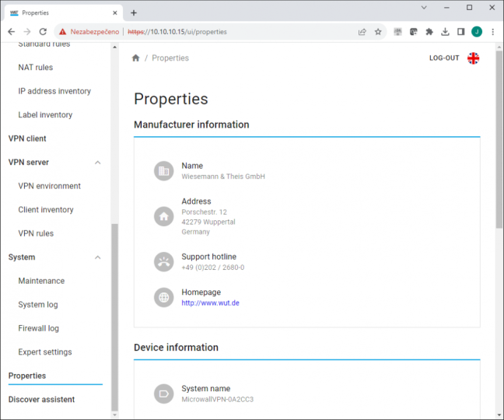Click the house icon beside Address
This screenshot has height=420, width=504.
pos(163,216)
